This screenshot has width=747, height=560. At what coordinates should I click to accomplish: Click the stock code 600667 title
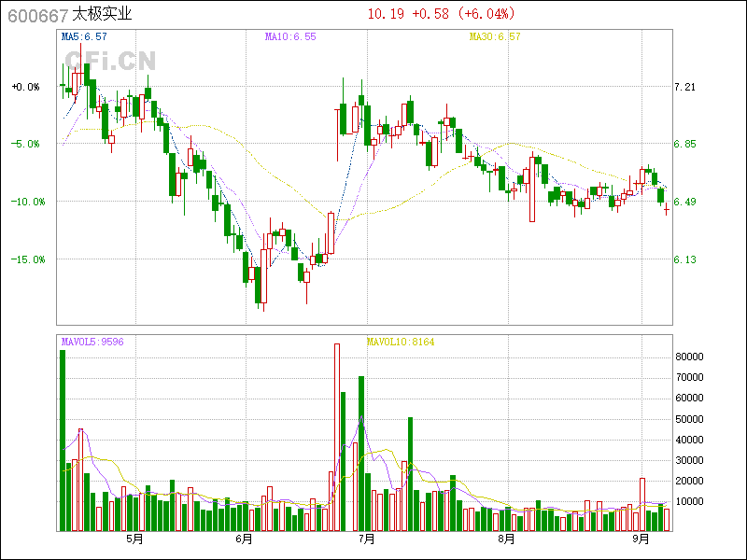[x=36, y=14]
